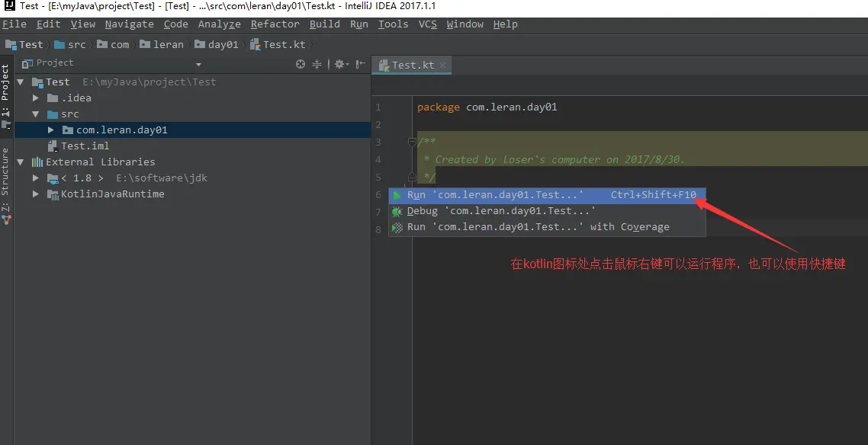Image resolution: width=868 pixels, height=445 pixels.
Task: Open the View menu
Action: click(83, 24)
